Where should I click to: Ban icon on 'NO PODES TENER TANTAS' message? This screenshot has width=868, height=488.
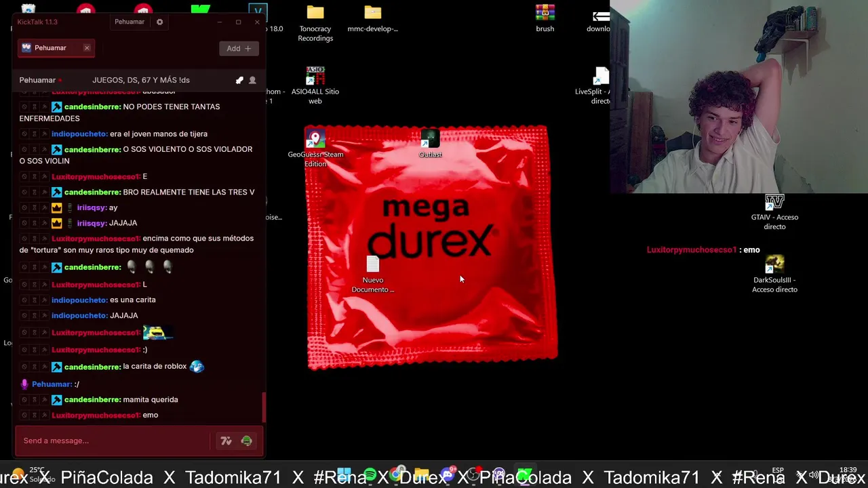point(24,107)
